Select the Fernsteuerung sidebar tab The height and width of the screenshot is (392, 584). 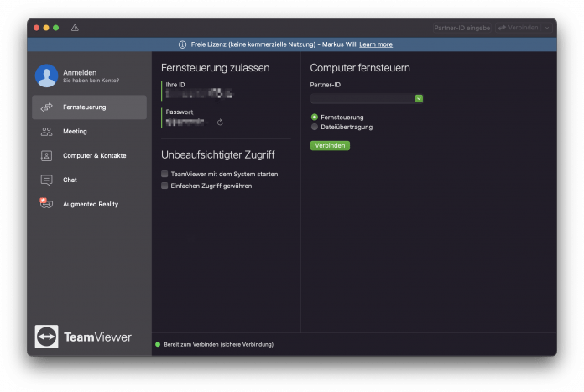click(x=90, y=107)
